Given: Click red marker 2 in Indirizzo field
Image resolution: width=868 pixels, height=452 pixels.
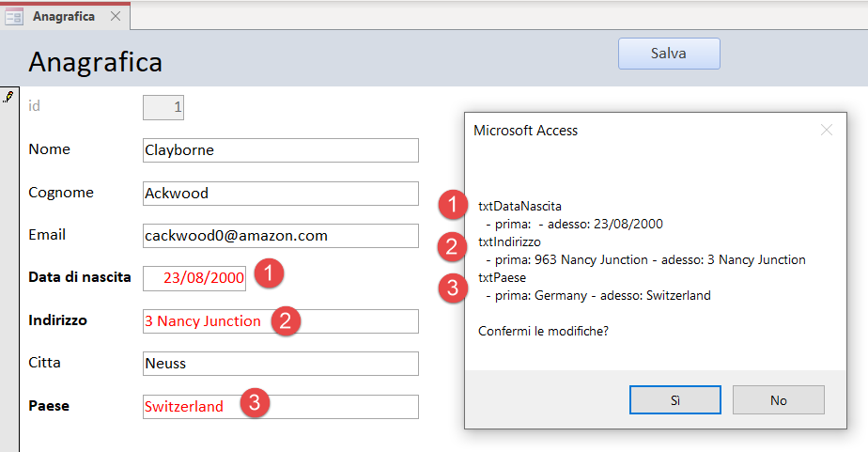Looking at the screenshot, I should 286,321.
